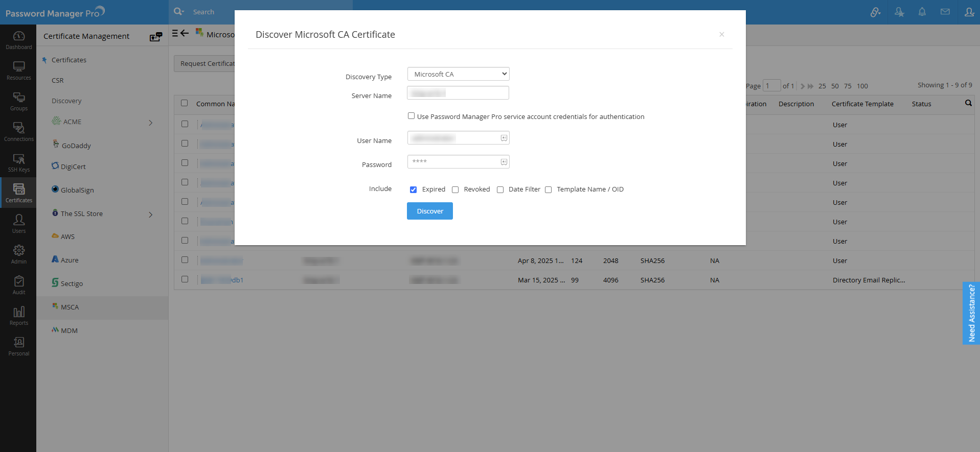Image resolution: width=980 pixels, height=452 pixels.
Task: Click the header Search field
Action: (x=203, y=12)
